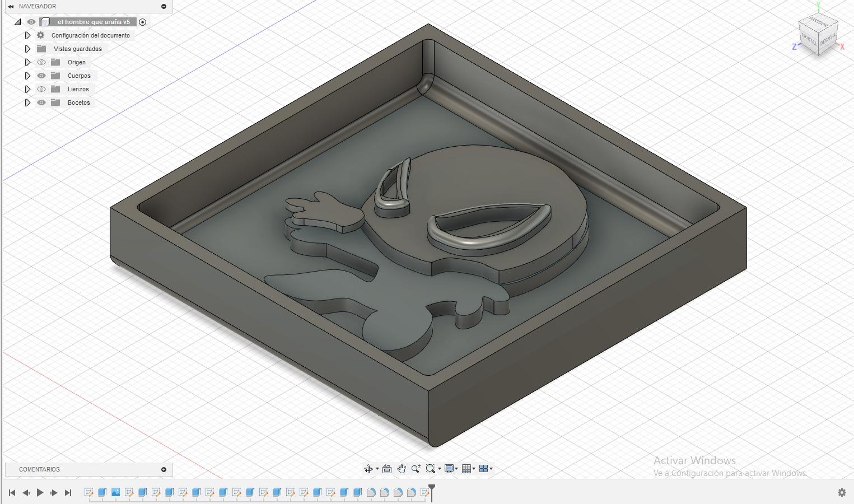Open Display Settings monitor icon
The height and width of the screenshot is (504, 854).
[449, 469]
